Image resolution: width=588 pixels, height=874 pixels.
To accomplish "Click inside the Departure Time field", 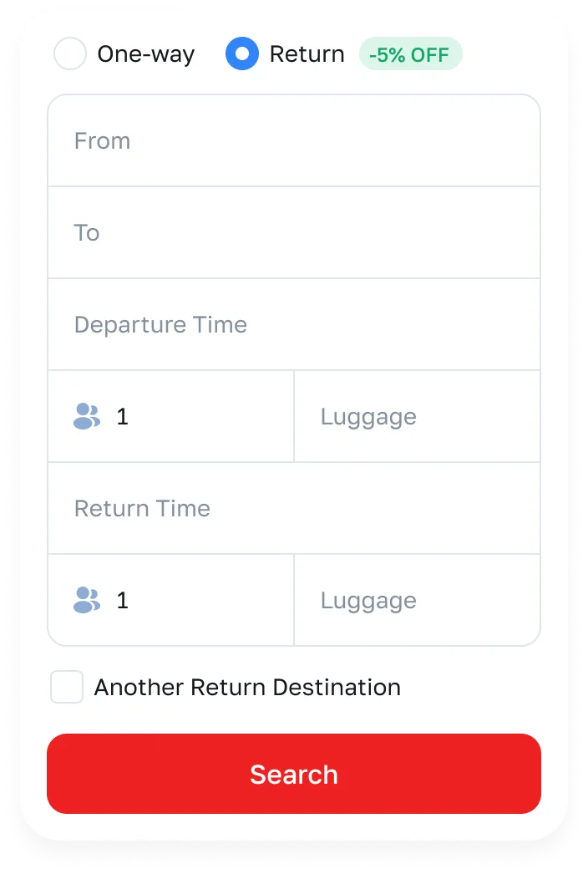I will point(294,324).
